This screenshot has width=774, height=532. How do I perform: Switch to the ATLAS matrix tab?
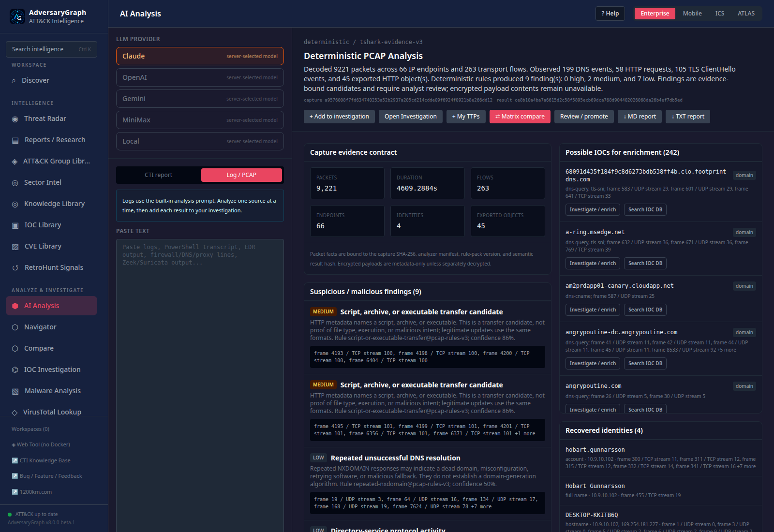pos(746,14)
